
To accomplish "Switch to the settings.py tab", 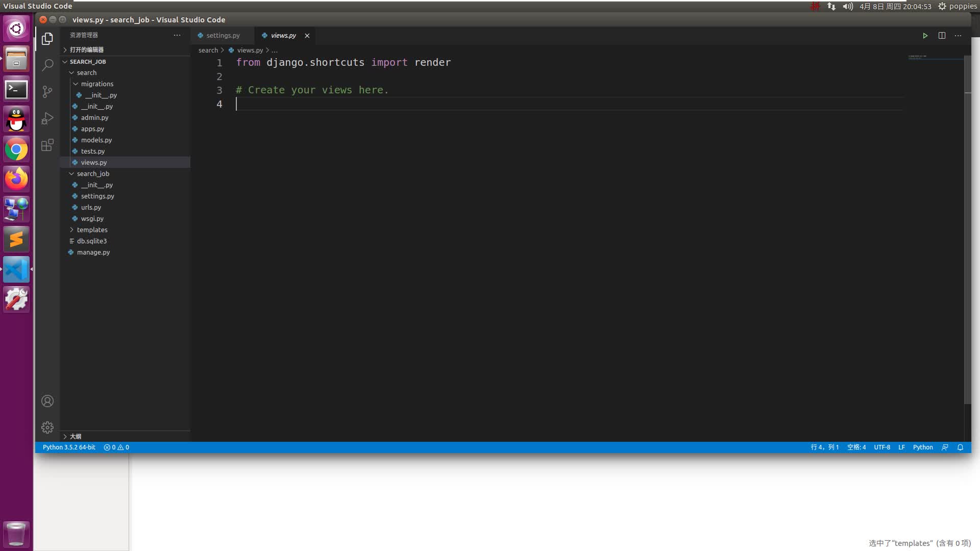I will pos(223,36).
